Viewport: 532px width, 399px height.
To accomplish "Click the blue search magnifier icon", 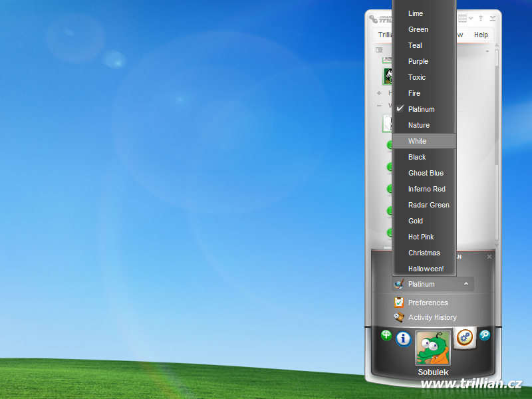I will pyautogui.click(x=485, y=335).
